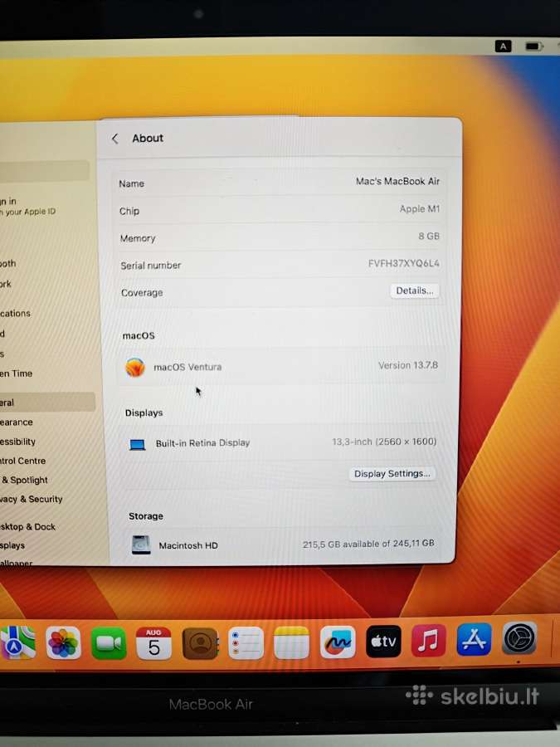560x747 pixels.
Task: Click the Macintosh HD label
Action: coord(188,545)
